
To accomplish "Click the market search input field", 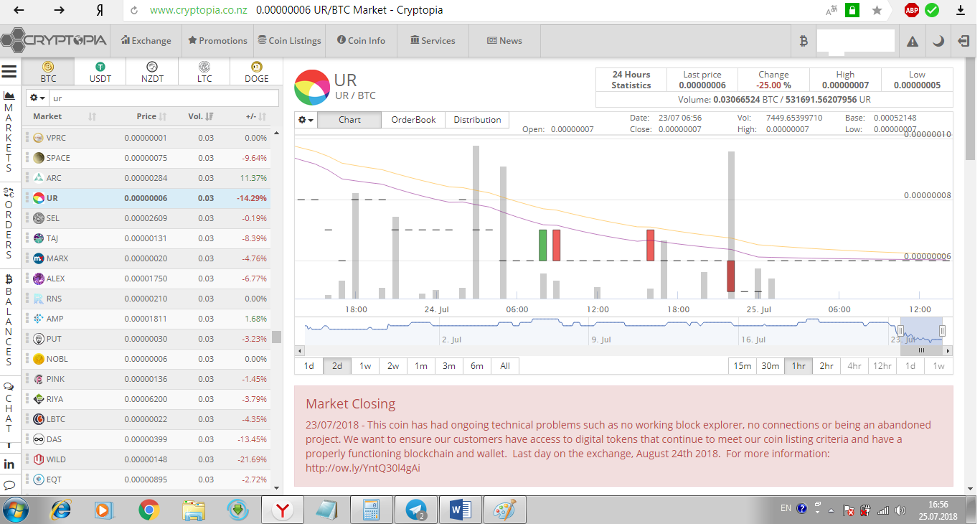I will click(164, 98).
